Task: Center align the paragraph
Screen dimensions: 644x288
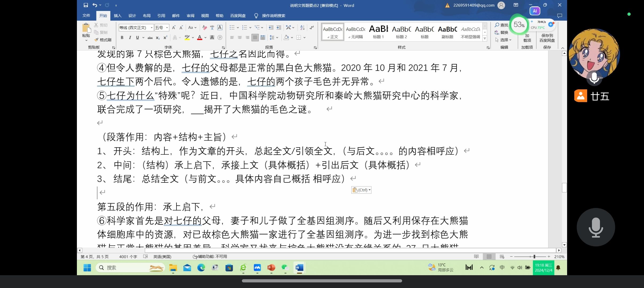Action: (x=240, y=38)
